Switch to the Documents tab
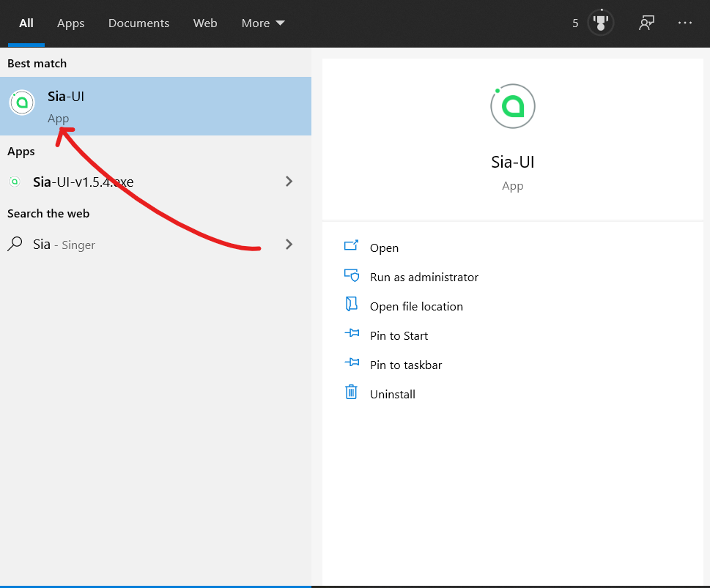This screenshot has height=588, width=710. point(138,23)
